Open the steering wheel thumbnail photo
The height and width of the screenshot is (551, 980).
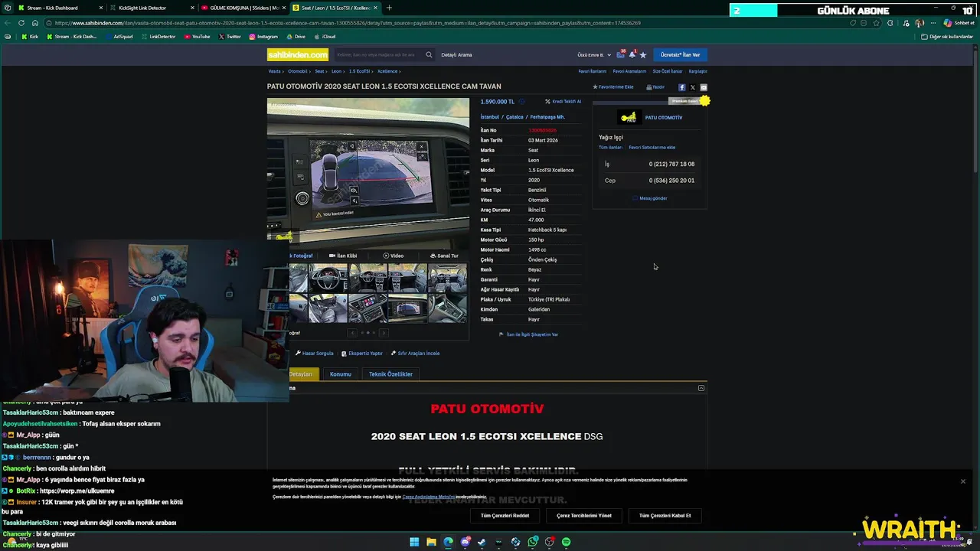coord(328,279)
